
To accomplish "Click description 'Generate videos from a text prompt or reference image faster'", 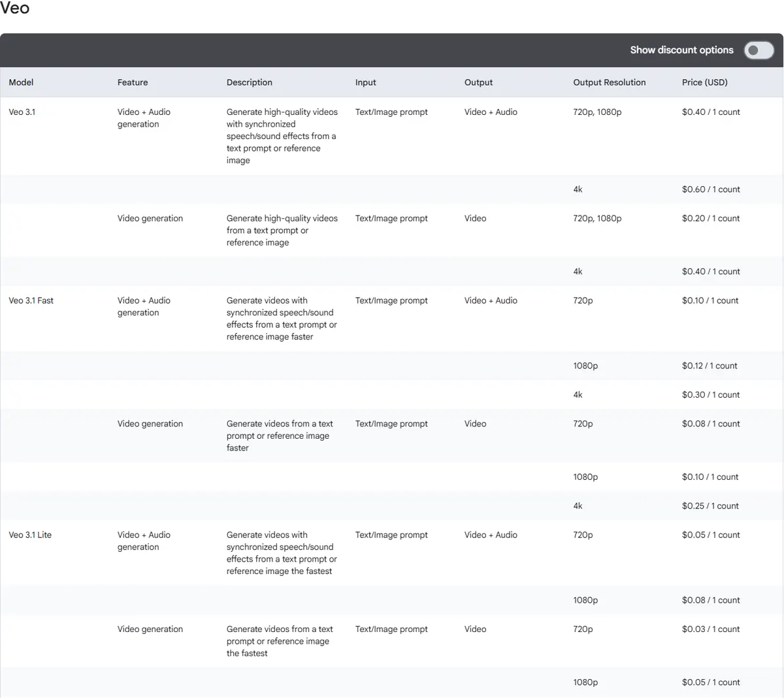I will click(x=280, y=436).
